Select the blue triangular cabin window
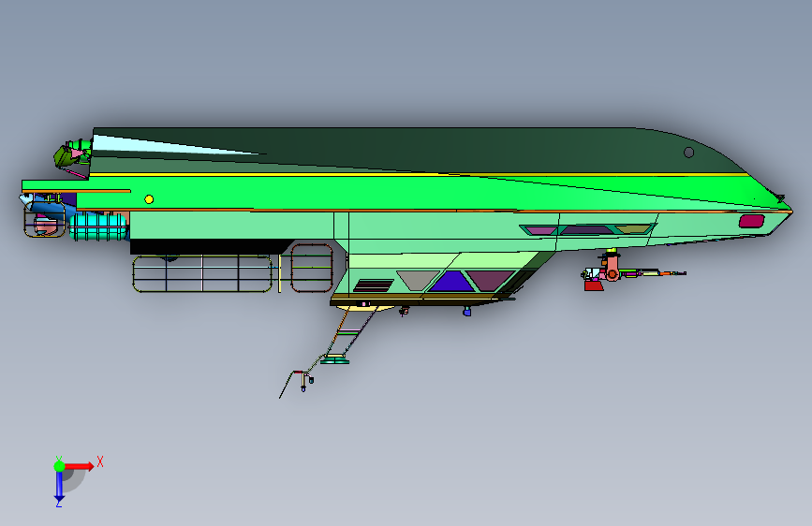 point(451,281)
